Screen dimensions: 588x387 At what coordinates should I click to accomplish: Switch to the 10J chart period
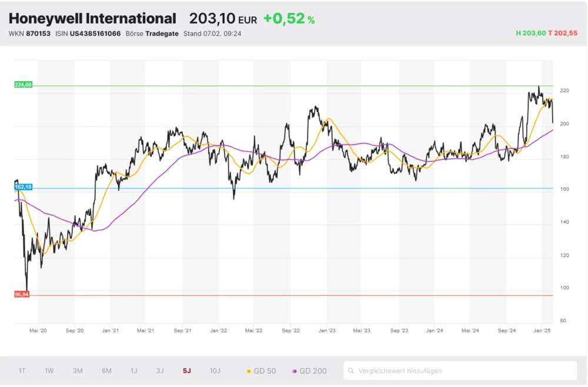coord(215,371)
